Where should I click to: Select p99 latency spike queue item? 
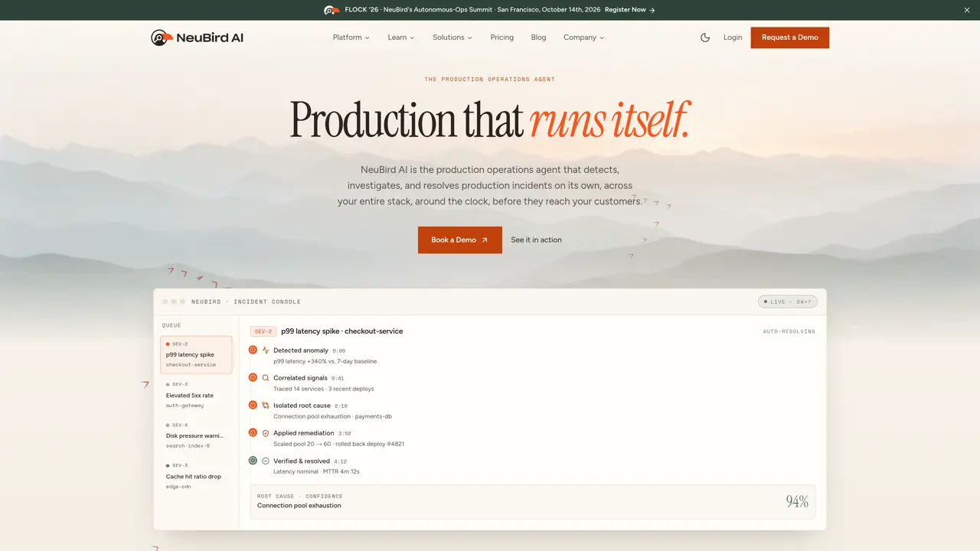(x=197, y=354)
